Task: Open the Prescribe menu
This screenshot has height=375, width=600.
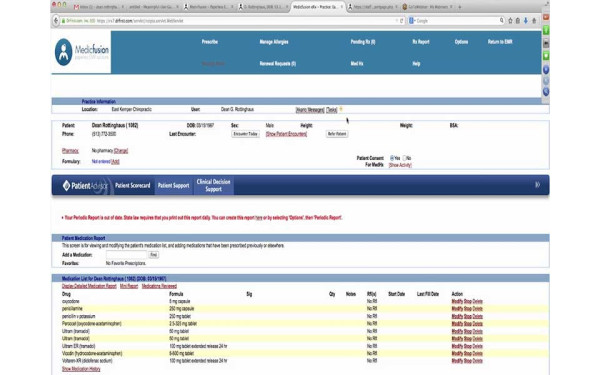Action: pos(210,42)
